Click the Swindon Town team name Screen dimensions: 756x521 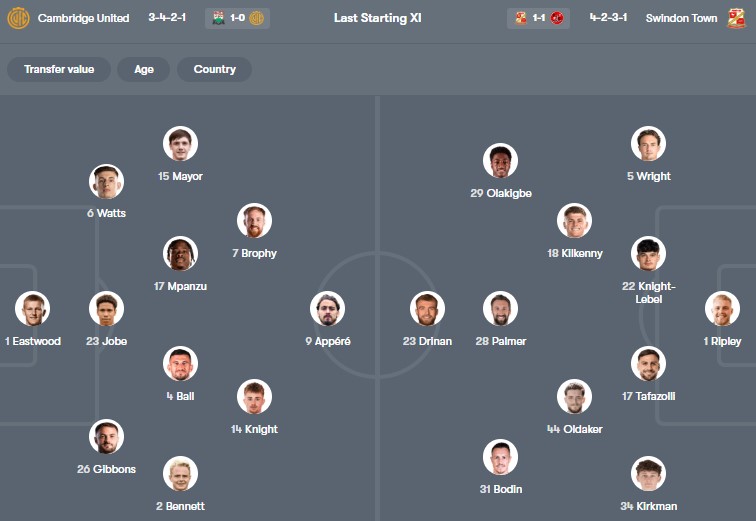click(x=681, y=18)
